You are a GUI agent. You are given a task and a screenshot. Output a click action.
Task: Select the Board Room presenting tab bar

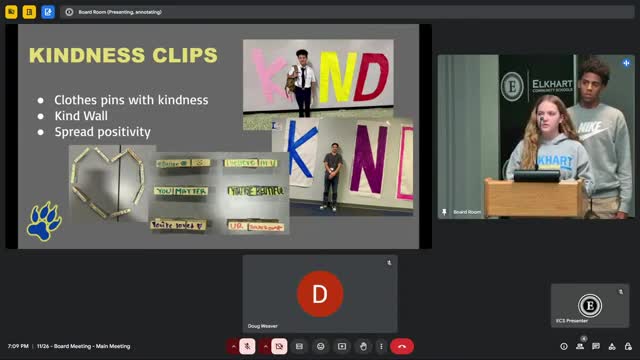(x=347, y=12)
